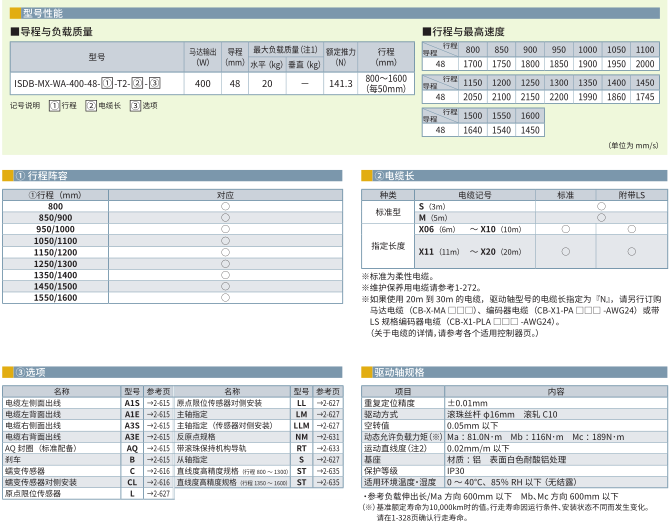Select the circle for 1250/1300 stroke row
Screen dimensions: 671x526
click(225, 263)
